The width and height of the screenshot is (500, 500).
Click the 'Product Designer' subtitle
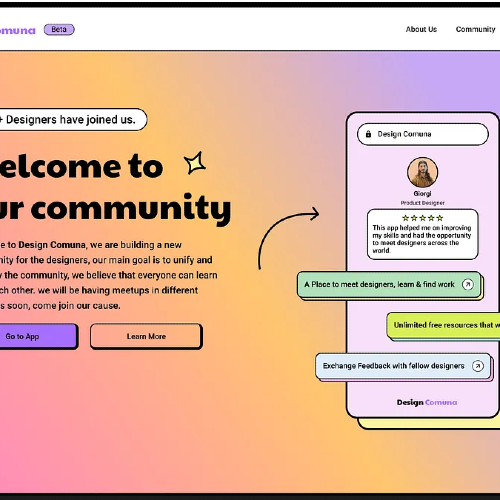point(422,203)
